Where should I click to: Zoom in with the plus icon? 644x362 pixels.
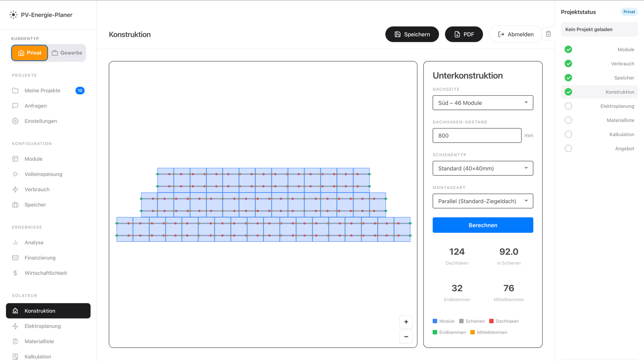coord(406,322)
